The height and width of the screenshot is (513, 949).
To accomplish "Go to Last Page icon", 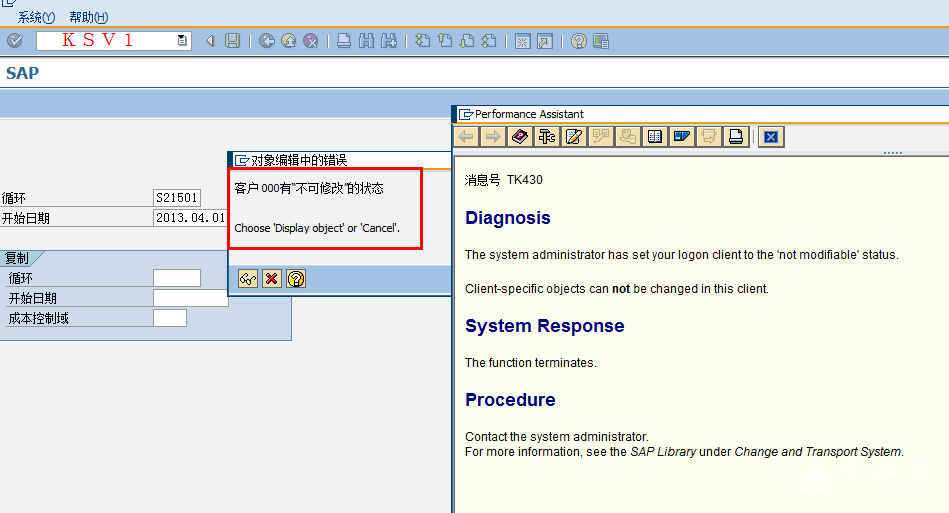I will point(489,41).
